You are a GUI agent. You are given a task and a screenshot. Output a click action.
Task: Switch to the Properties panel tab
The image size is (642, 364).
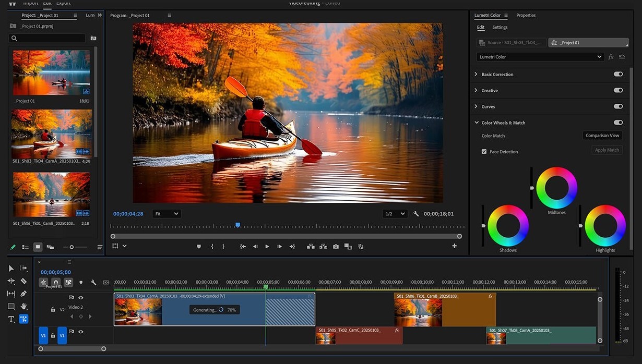tap(526, 16)
